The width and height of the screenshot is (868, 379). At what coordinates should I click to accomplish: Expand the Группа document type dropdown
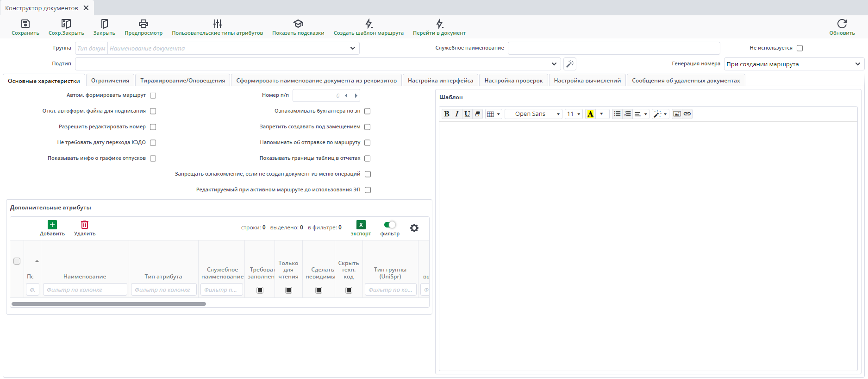(353, 48)
